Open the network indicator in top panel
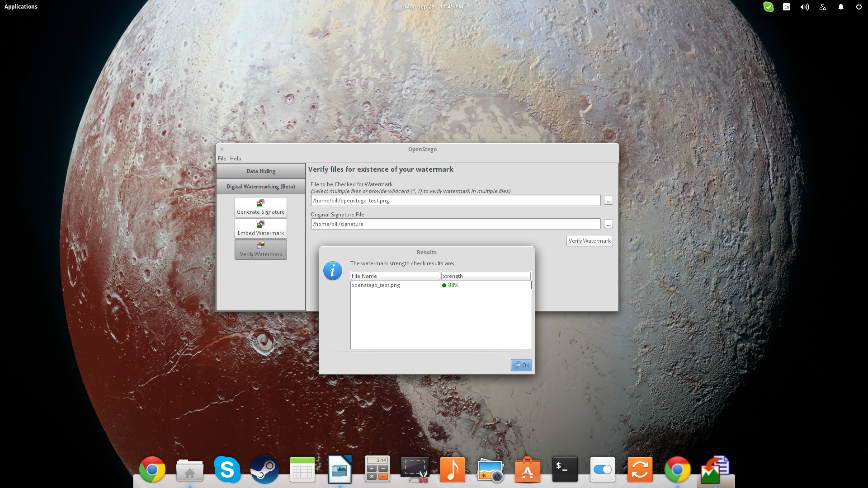The image size is (868, 488). click(822, 7)
